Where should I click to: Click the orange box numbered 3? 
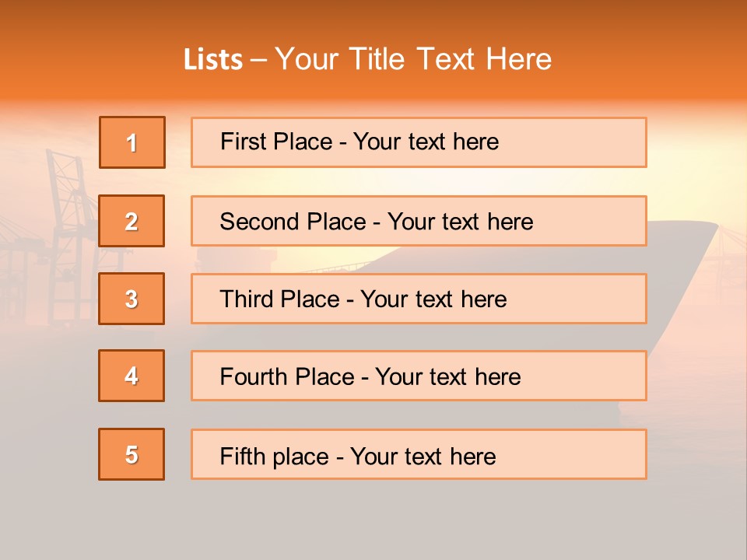pos(132,299)
